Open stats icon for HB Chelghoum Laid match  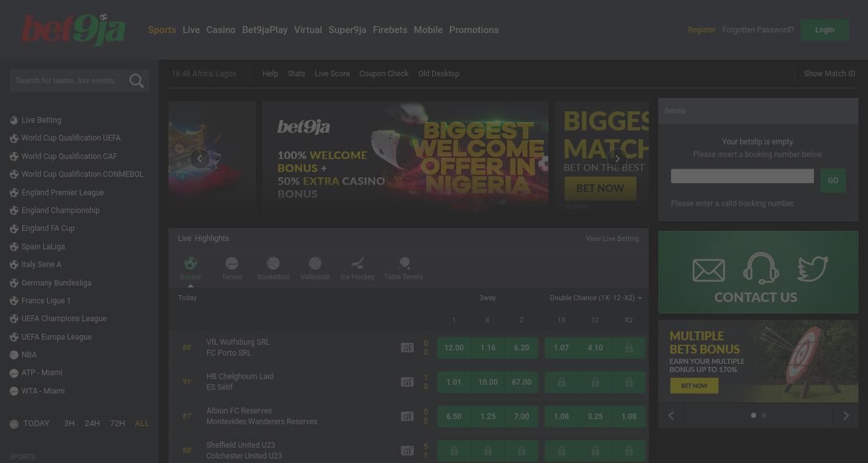[407, 382]
